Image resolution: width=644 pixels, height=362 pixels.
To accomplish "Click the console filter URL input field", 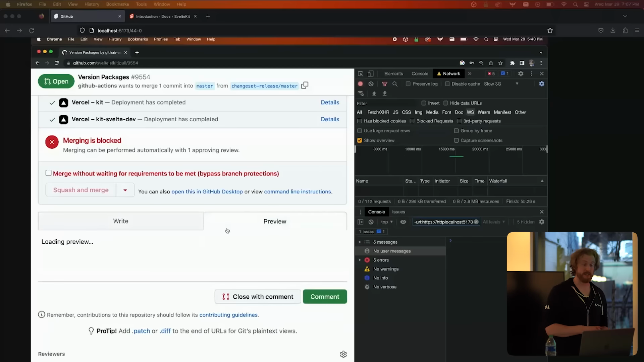I will point(443,222).
